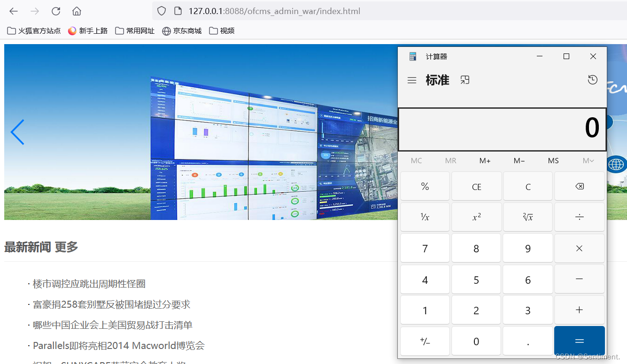This screenshot has width=627, height=364.
Task: Select the reciprocal 1/x function
Action: click(x=425, y=217)
